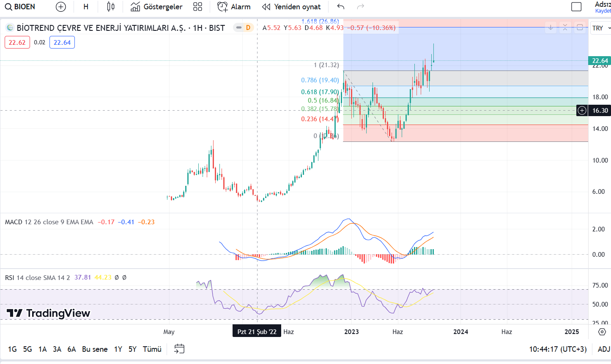Change the candlestick chart type
The width and height of the screenshot is (611, 364).
(x=111, y=7)
